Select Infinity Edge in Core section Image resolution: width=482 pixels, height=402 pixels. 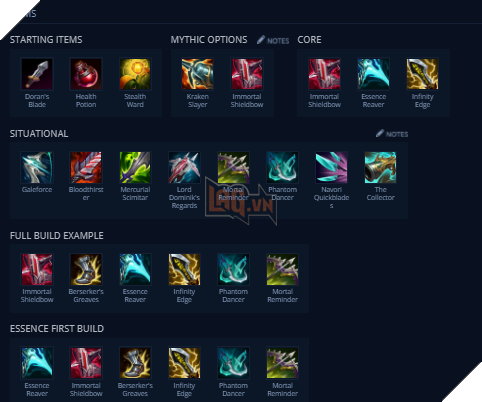tap(422, 74)
